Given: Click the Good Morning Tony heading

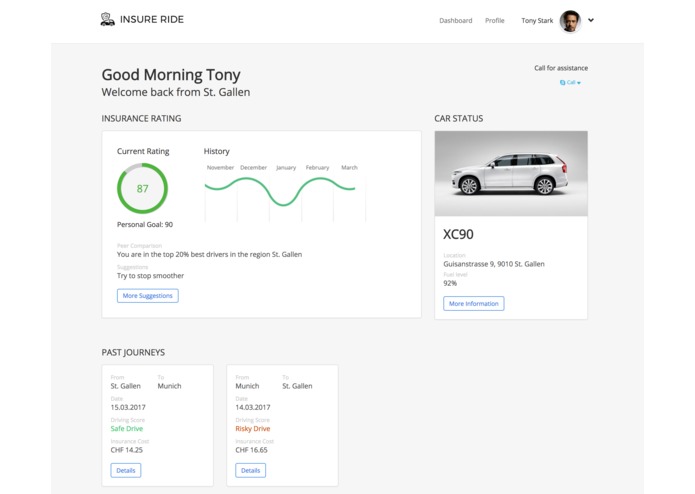Looking at the screenshot, I should (171, 75).
